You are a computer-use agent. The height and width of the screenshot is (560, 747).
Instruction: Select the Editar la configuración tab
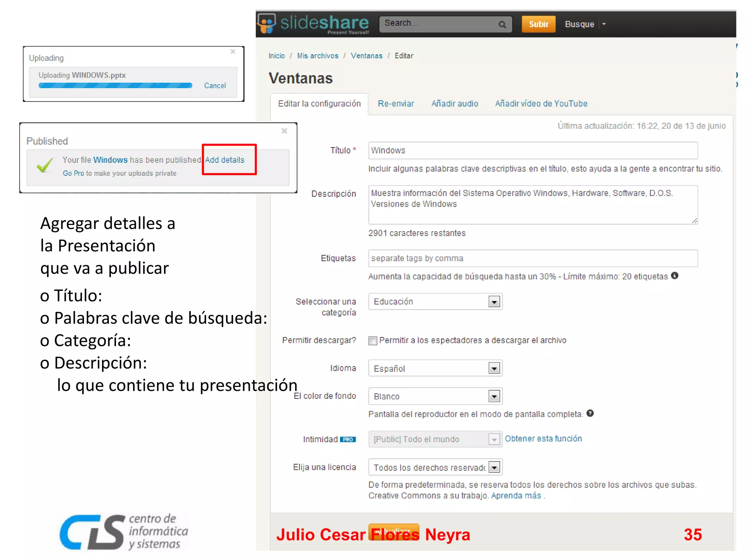click(x=319, y=104)
